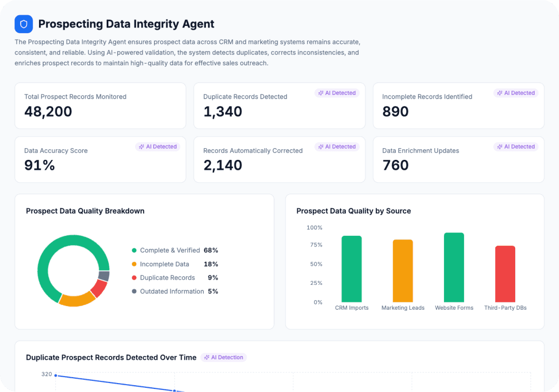The image size is (559, 392).
Task: Click the blue data point on the duplicates timeline
Action: (x=55, y=375)
